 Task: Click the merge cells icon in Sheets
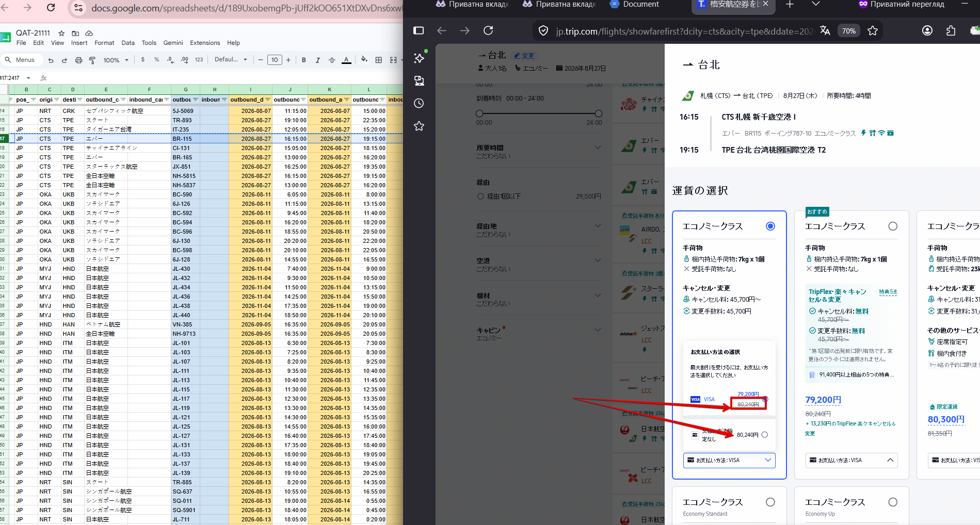point(393,60)
